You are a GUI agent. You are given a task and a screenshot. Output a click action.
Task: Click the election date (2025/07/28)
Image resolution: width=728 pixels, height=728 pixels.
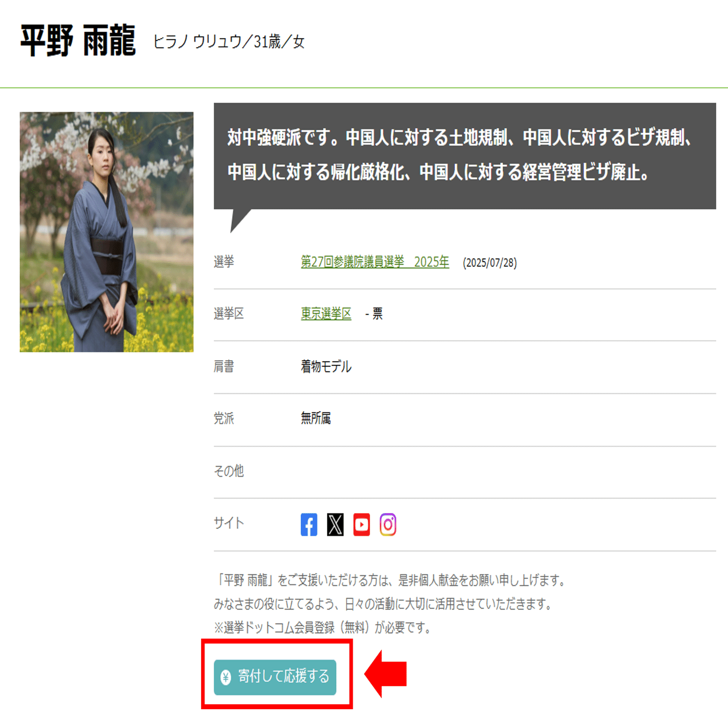click(489, 263)
